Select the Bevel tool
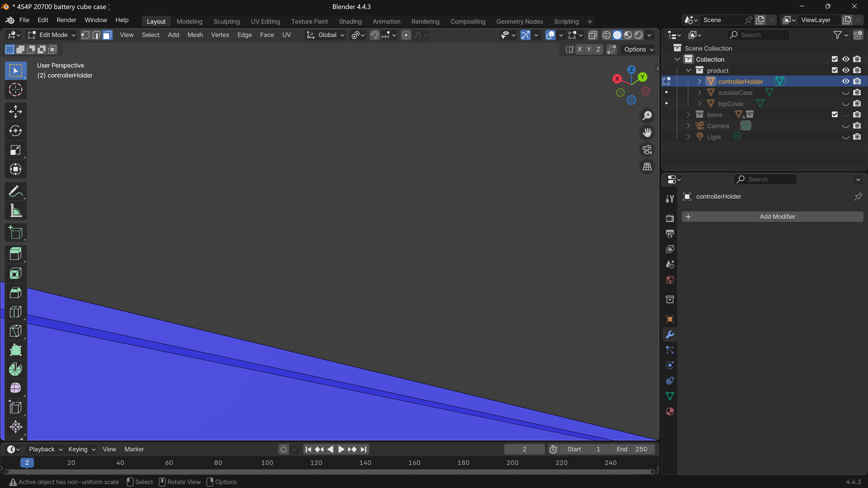 (16, 293)
